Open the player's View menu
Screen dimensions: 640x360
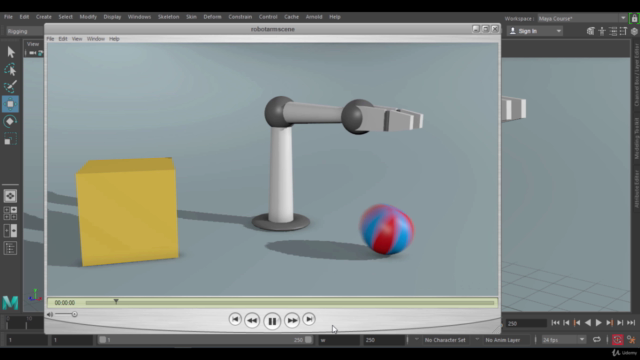click(x=77, y=39)
